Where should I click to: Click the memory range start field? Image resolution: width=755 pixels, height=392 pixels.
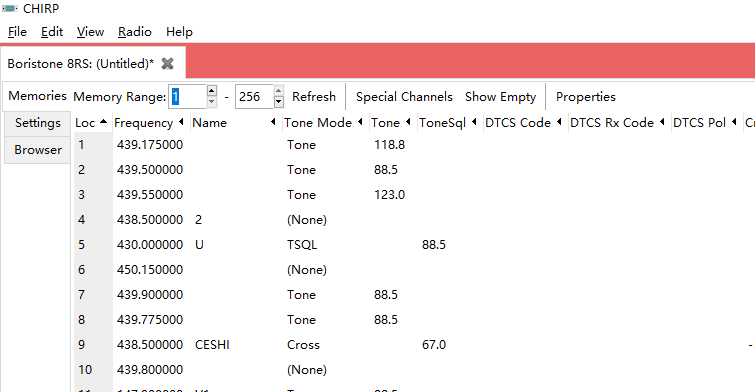click(187, 96)
